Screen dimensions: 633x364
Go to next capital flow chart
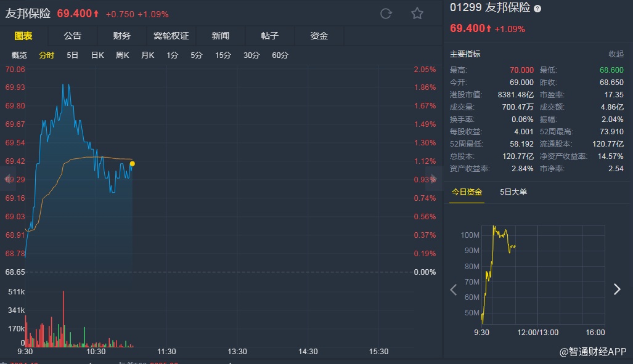point(617,289)
